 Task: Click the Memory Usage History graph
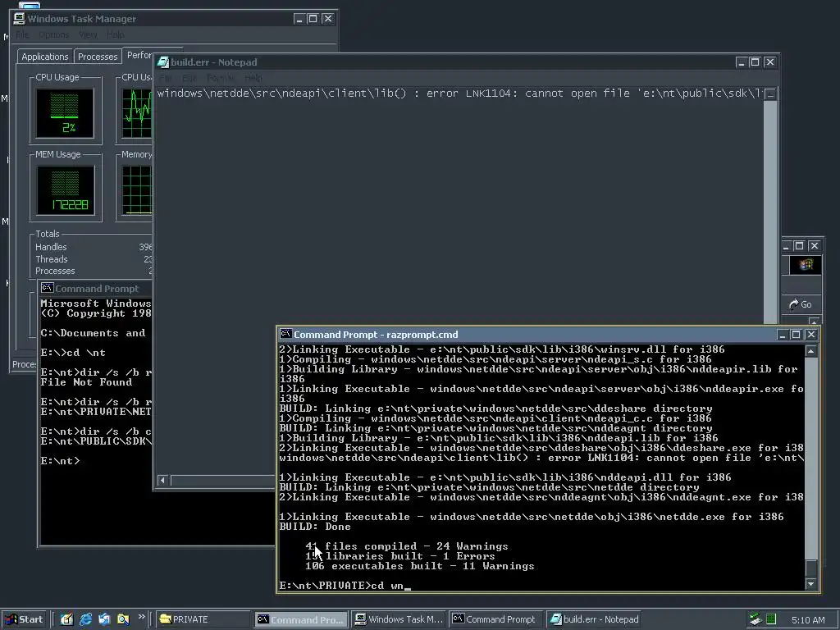click(137, 190)
